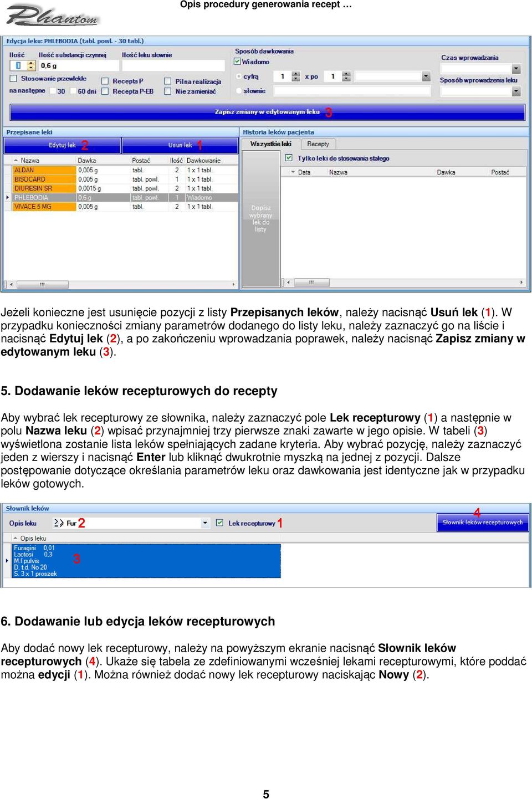This screenshot has height=799, width=532.
Task: Click the Przepisane leki horizontal scrollbar thumb
Action: click(x=43, y=284)
